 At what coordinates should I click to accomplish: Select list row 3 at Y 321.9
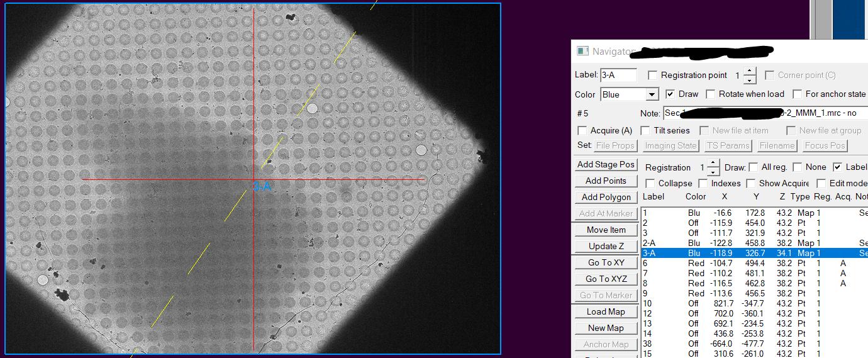point(754,233)
